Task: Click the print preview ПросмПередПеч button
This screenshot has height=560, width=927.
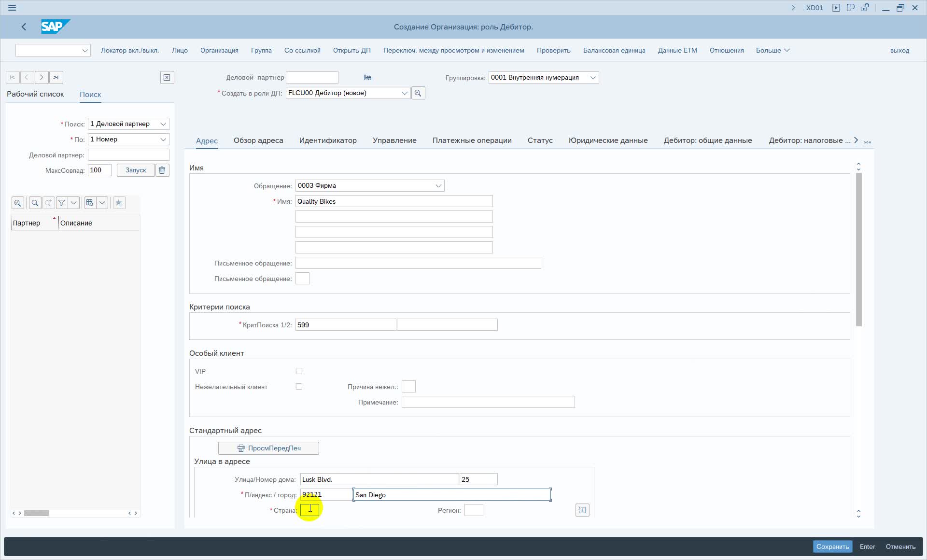Action: tap(268, 448)
